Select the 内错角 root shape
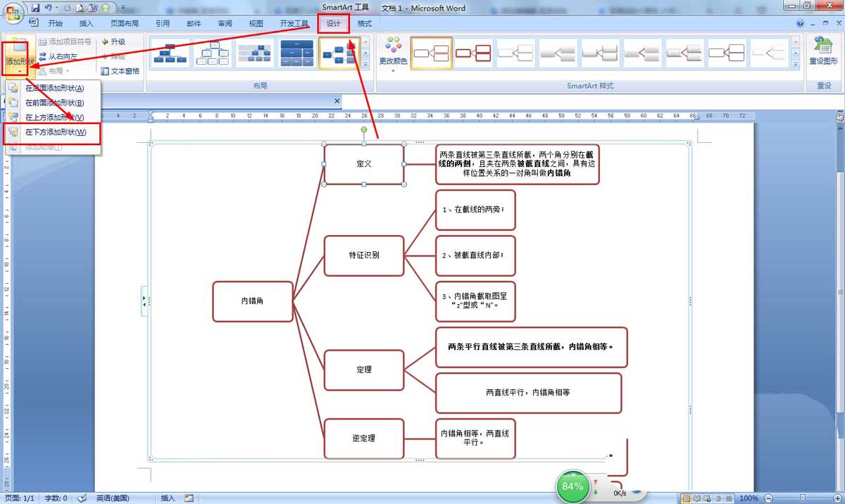 click(x=253, y=301)
